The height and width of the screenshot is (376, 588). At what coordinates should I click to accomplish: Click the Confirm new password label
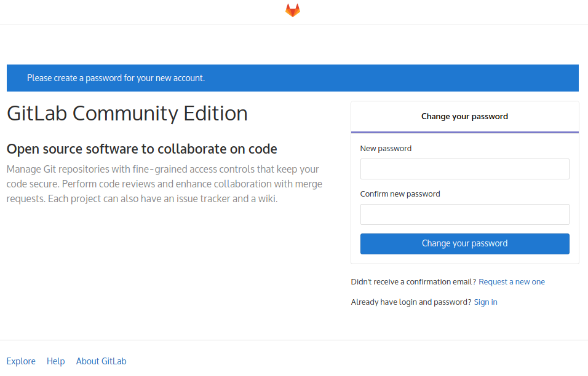click(400, 194)
